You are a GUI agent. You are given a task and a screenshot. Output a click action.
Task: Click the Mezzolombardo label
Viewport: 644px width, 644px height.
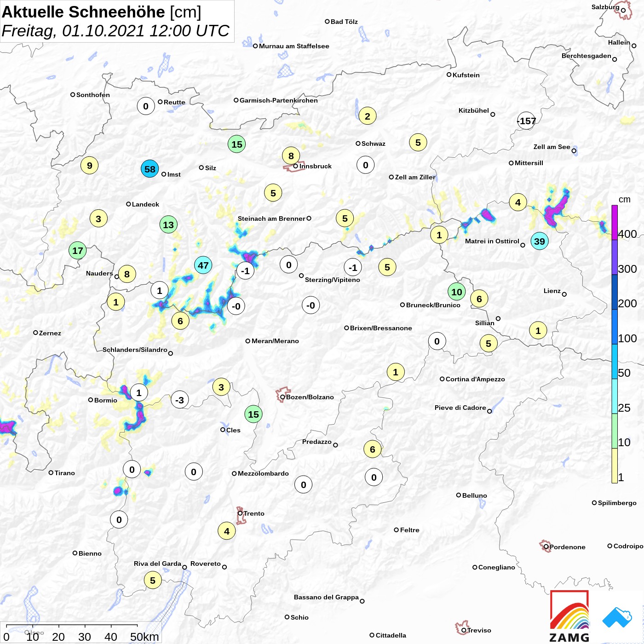pos(263,473)
